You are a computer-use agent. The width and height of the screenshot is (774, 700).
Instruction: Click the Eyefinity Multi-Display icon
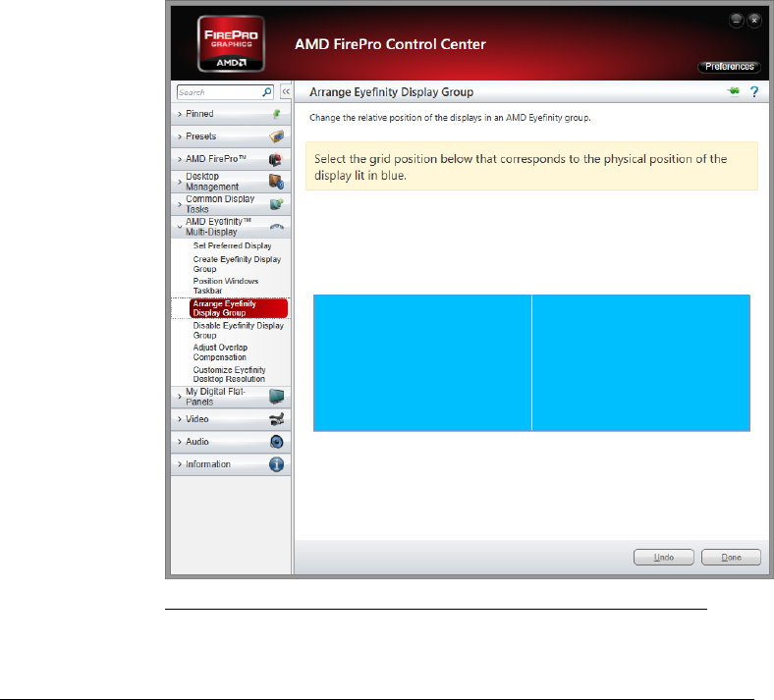pos(277,227)
